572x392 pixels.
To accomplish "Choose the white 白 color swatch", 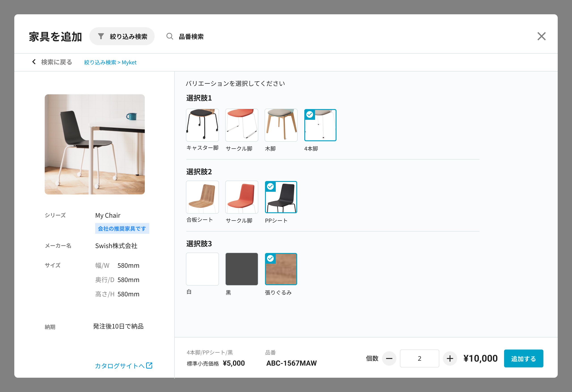I will click(x=202, y=269).
